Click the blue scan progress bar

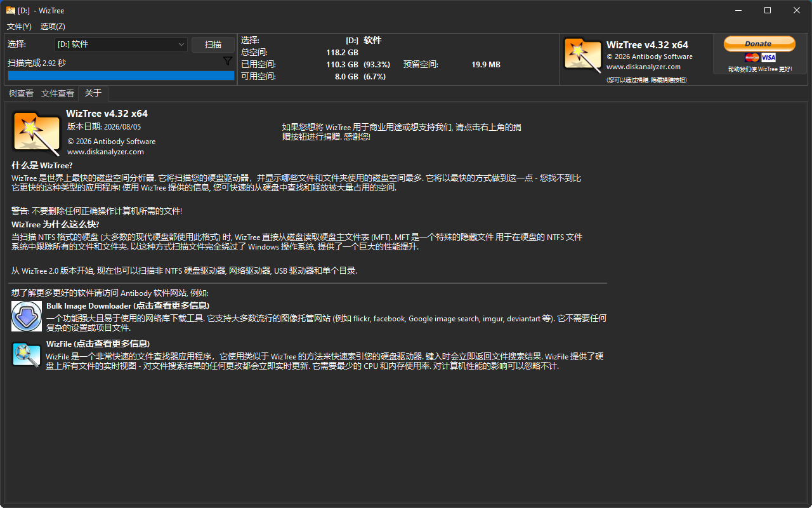(121, 76)
